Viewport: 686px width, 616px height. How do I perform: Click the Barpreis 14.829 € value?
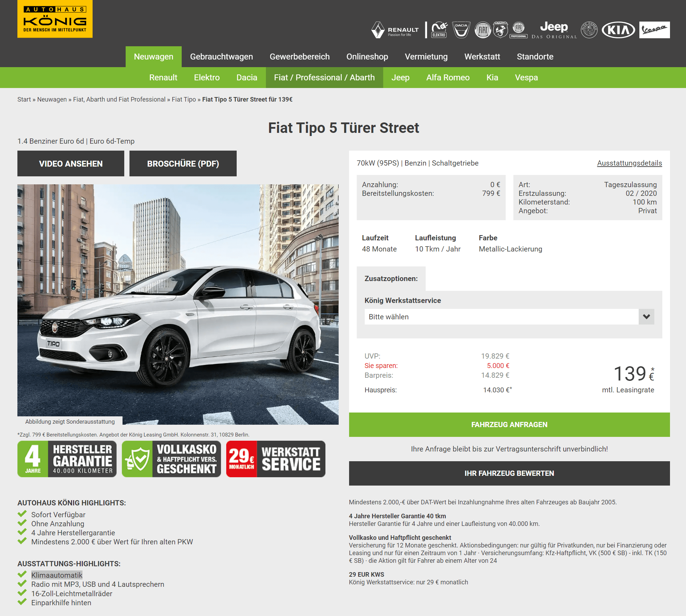(x=495, y=375)
